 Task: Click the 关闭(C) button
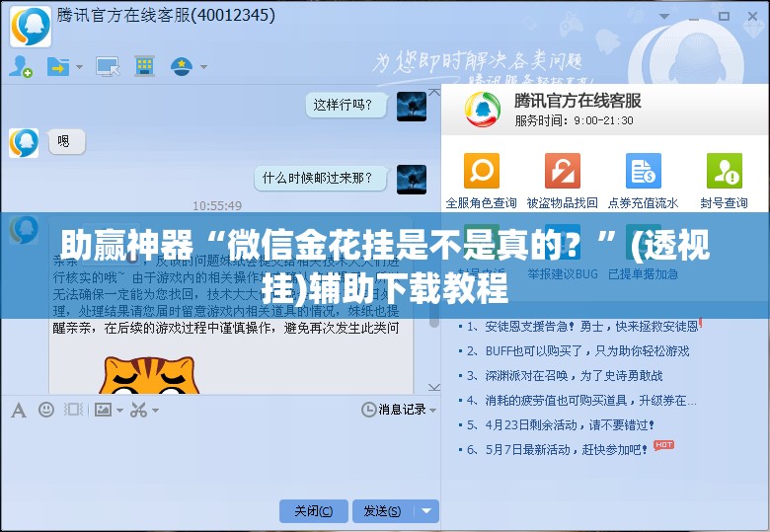313,511
